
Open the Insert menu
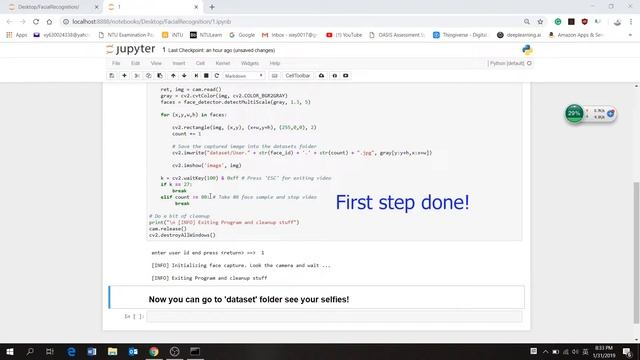[178, 63]
